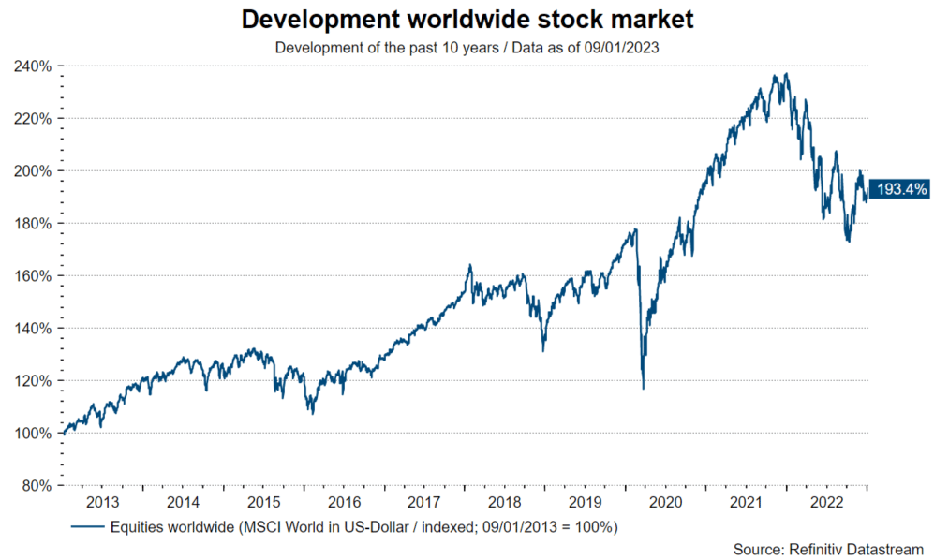Select the 2018 x-axis year label

pos(504,502)
